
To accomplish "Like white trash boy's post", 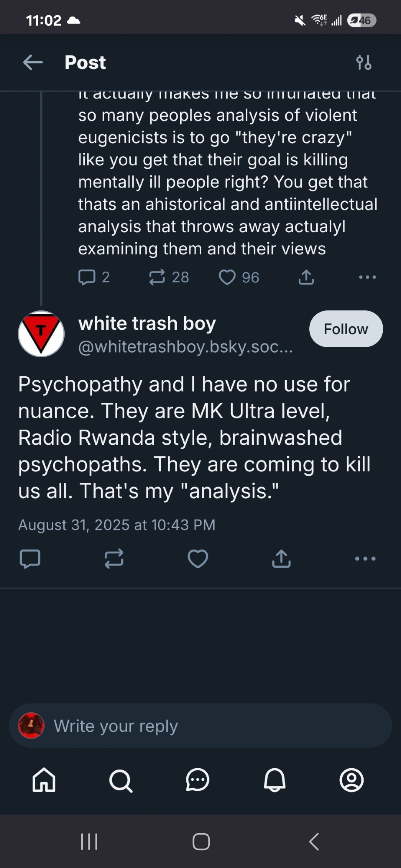I will 198,559.
